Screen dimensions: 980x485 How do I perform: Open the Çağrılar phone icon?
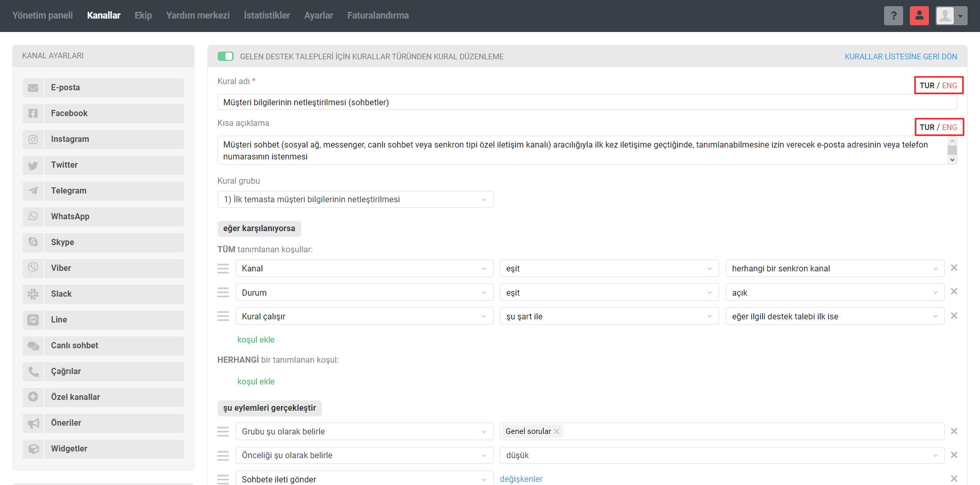point(33,371)
